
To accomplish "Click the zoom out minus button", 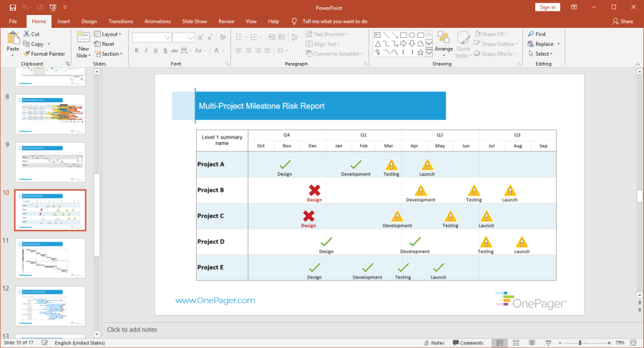I will point(560,343).
